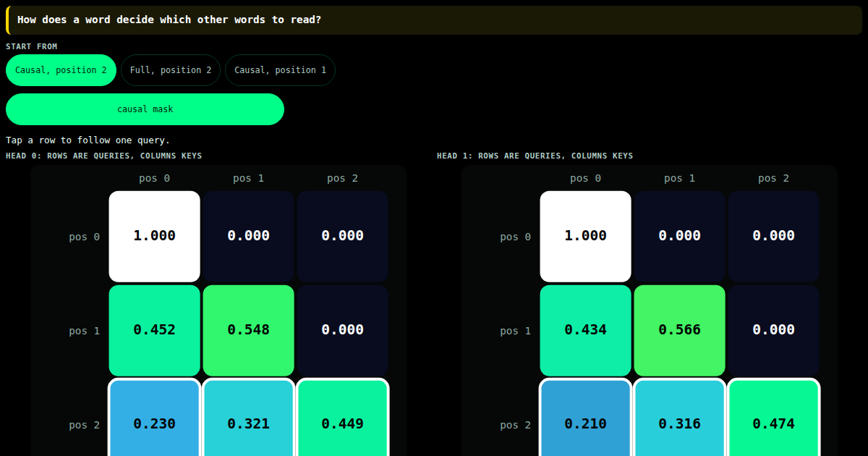The width and height of the screenshot is (868, 456).
Task: Click the "START FROM" label
Action: pos(32,46)
